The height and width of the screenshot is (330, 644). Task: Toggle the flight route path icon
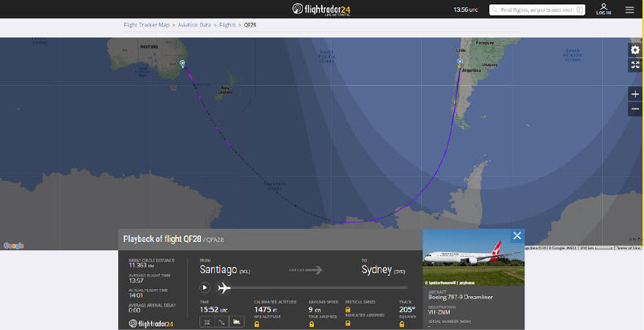point(222,322)
